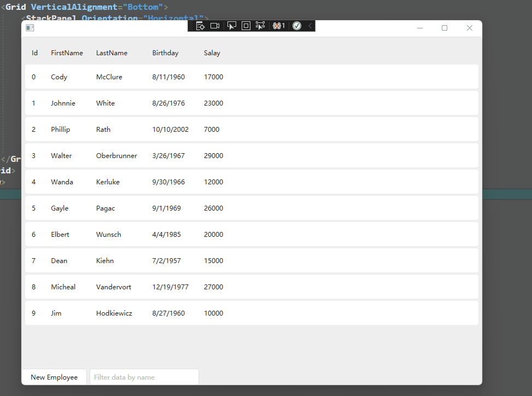Click salary value 15000
Image resolution: width=532 pixels, height=396 pixels.
(x=214, y=260)
